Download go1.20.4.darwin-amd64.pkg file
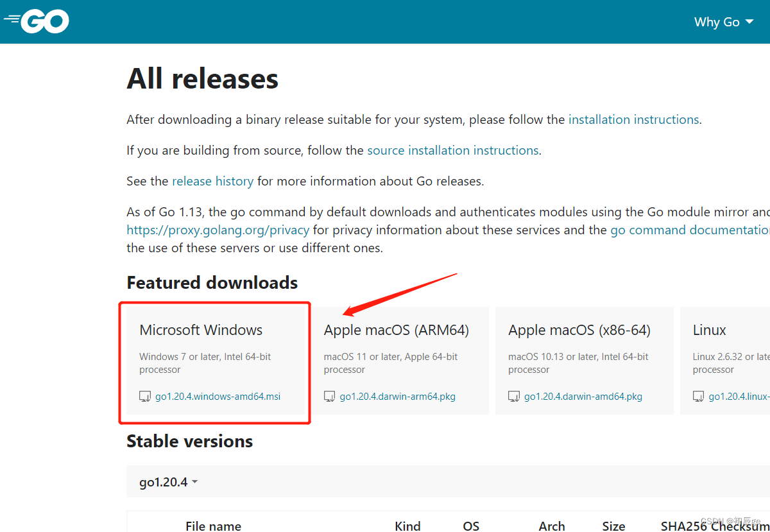Viewport: 770px width, 532px height. pos(583,397)
